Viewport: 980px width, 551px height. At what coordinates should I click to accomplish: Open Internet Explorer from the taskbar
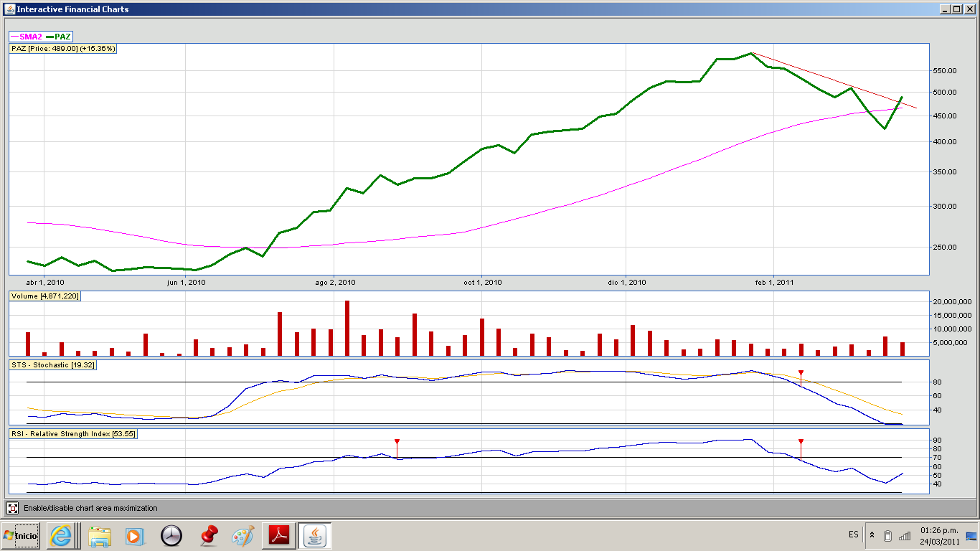61,535
